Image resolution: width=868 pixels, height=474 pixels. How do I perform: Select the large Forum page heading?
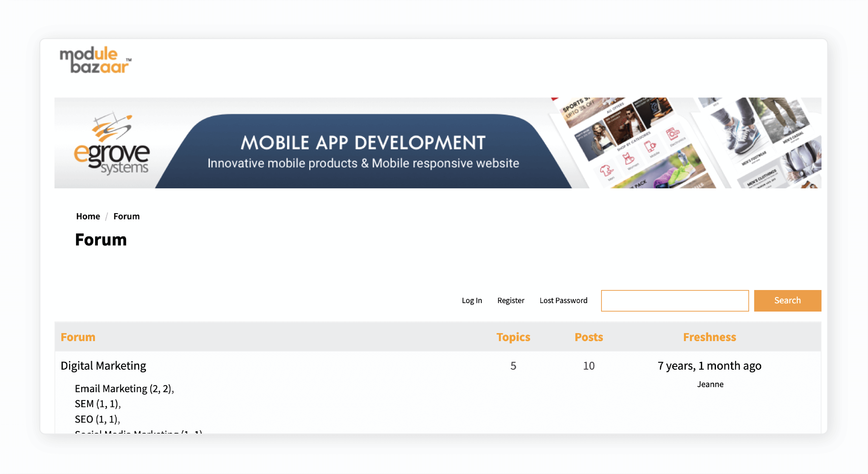(101, 240)
